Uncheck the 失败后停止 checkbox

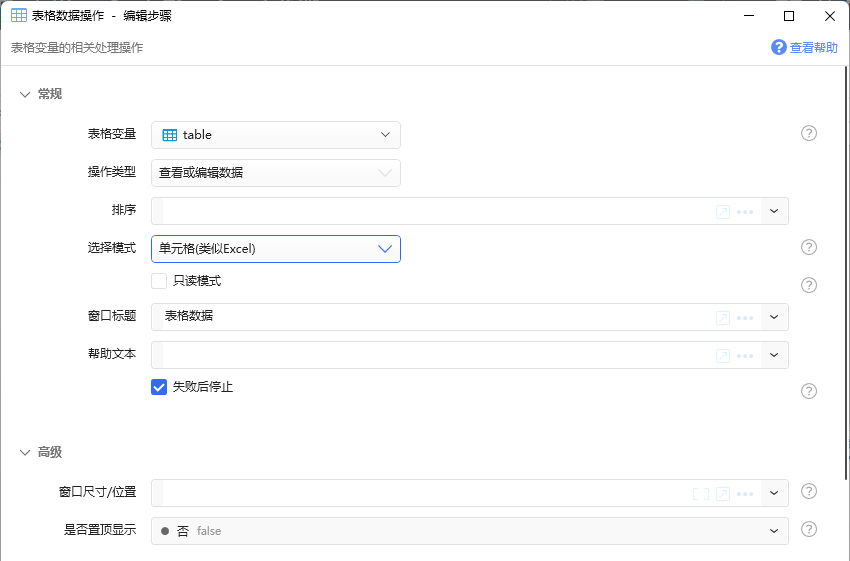(x=159, y=387)
